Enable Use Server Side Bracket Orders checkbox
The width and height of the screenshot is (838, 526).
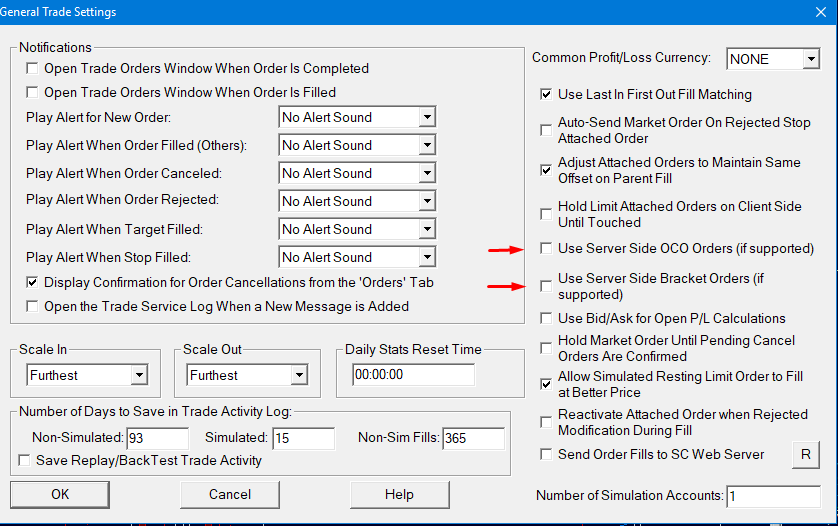[546, 287]
